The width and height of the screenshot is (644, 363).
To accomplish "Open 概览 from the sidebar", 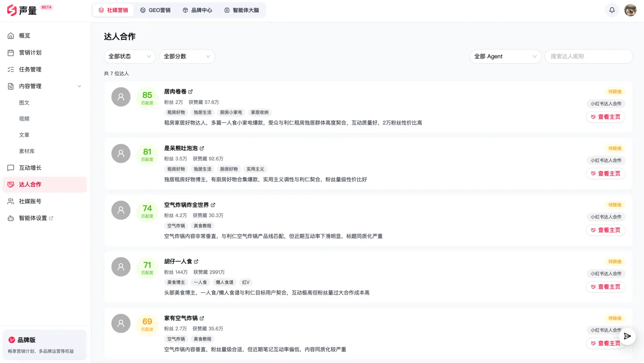I will (x=45, y=36).
